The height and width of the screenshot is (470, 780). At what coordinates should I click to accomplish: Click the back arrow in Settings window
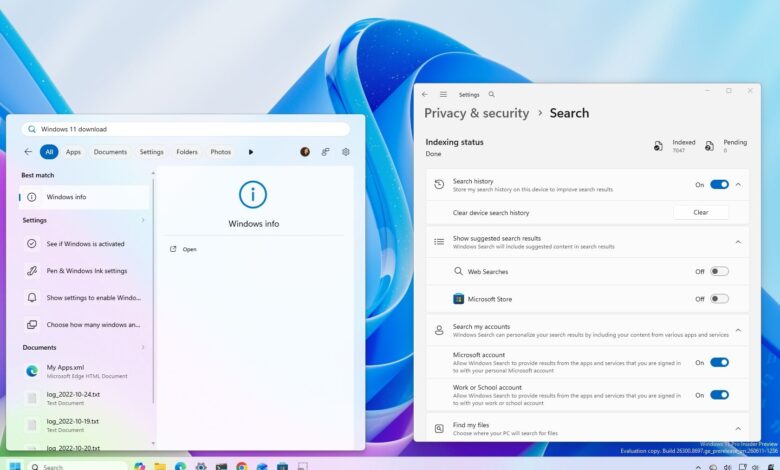[x=424, y=94]
